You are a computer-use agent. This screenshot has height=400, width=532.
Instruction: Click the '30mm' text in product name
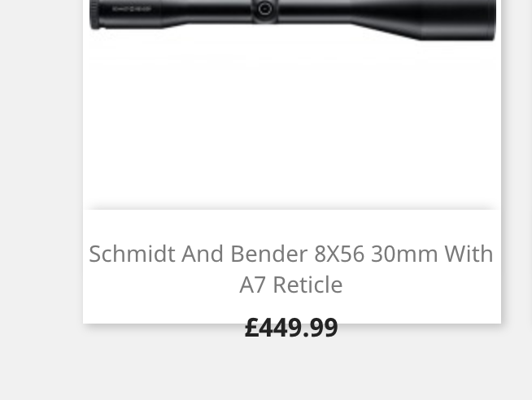coord(404,254)
